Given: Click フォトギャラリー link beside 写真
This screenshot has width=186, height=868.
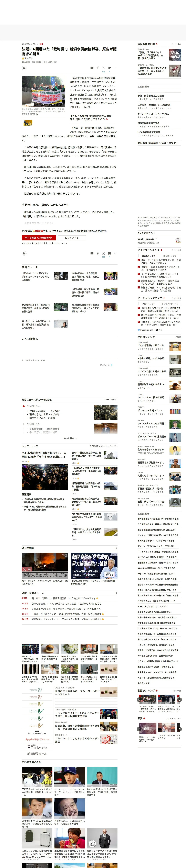Looking at the screenshot, I should click(x=174, y=718).
